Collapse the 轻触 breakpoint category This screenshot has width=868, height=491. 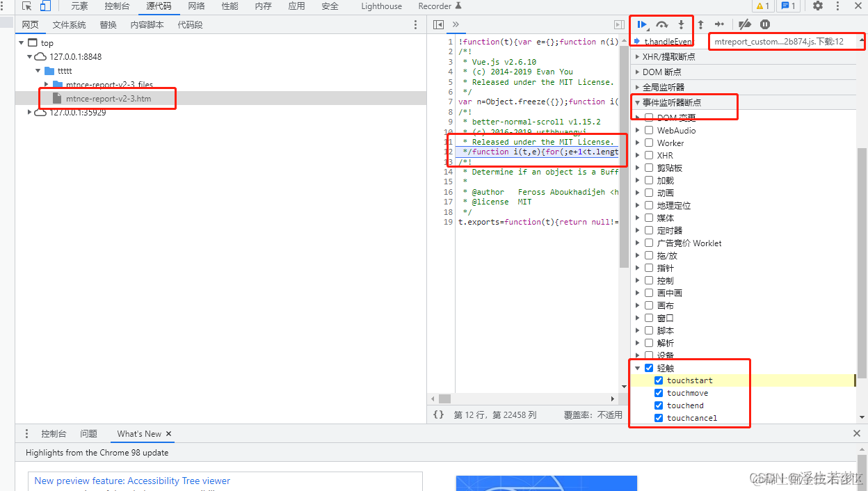tap(638, 368)
